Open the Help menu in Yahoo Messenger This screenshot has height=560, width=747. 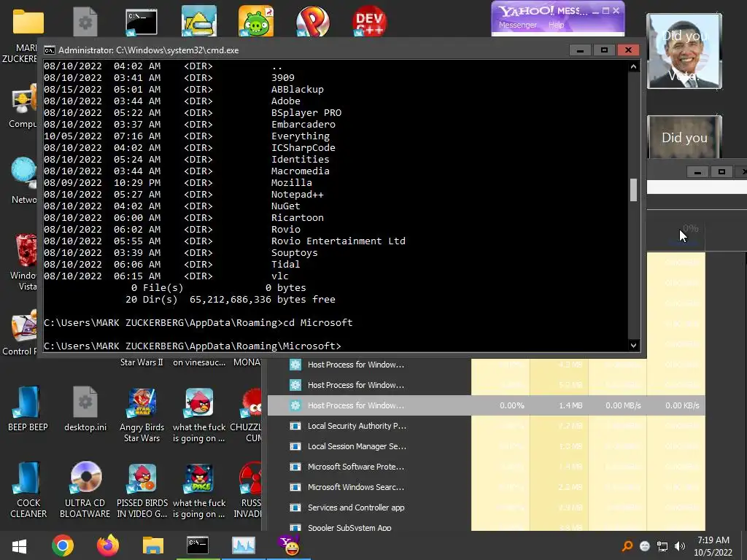[x=556, y=25]
